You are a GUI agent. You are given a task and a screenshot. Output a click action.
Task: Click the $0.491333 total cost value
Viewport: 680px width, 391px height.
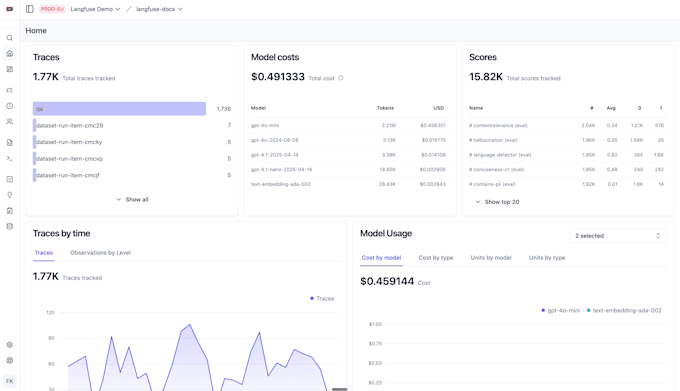point(278,77)
